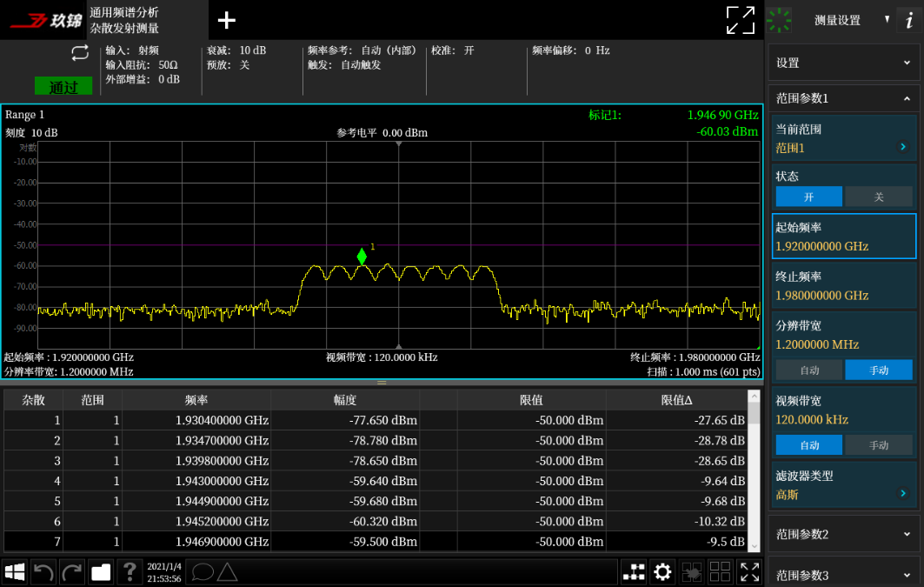924x587 pixels.
Task: Switch 视频带宽 to 手动
Action: (x=879, y=445)
